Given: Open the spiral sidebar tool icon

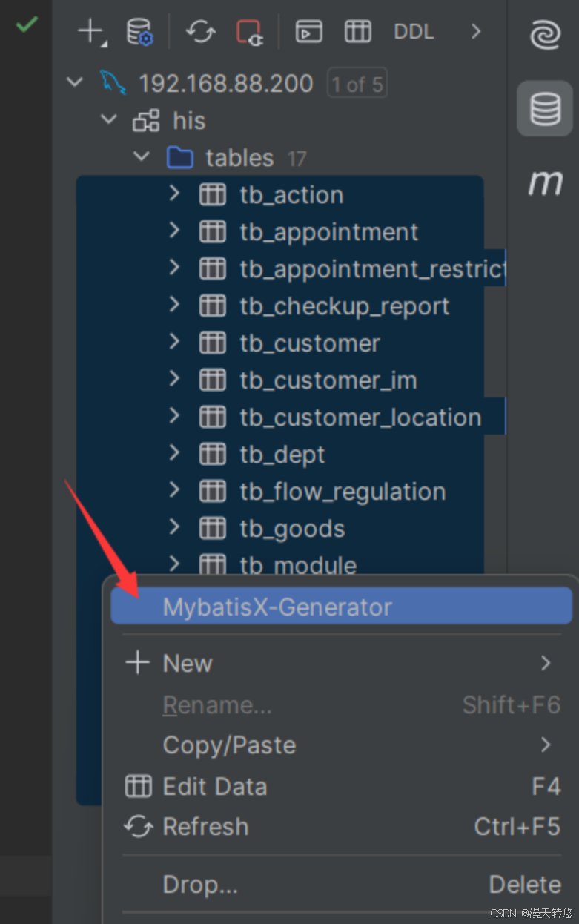Looking at the screenshot, I should tap(545, 34).
